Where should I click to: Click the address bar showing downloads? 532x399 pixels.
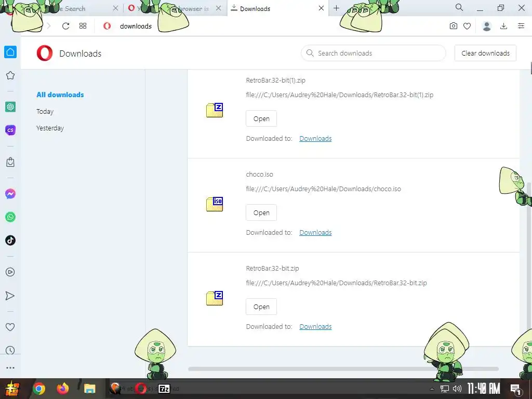click(x=136, y=26)
